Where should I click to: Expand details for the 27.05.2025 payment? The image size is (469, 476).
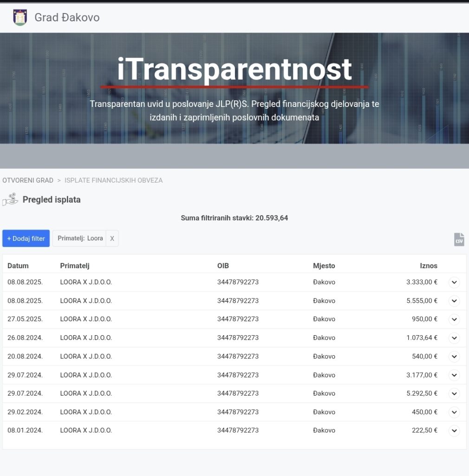(x=454, y=319)
